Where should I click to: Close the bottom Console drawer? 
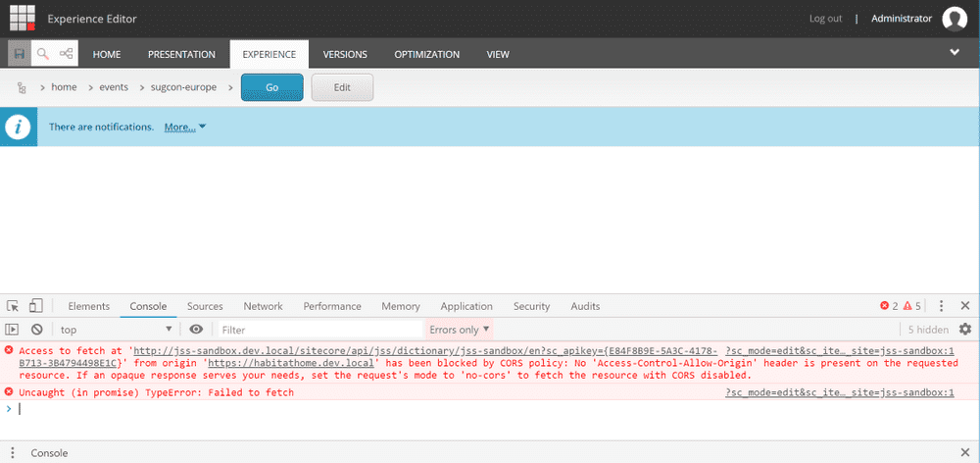tap(965, 452)
